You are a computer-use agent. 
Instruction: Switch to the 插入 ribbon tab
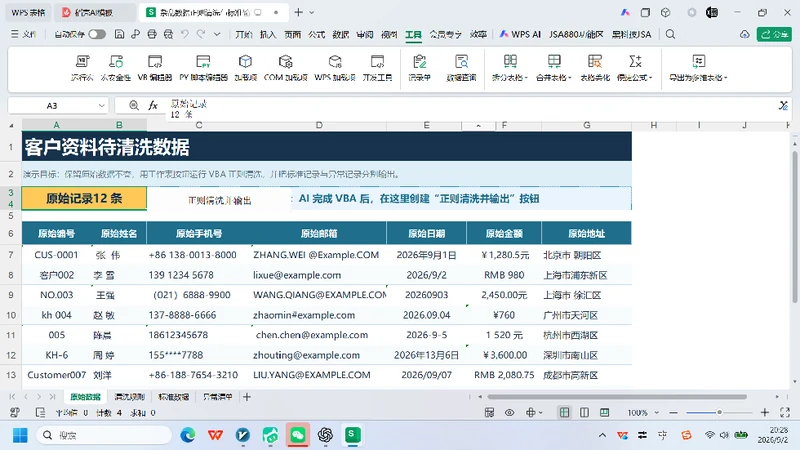point(268,34)
